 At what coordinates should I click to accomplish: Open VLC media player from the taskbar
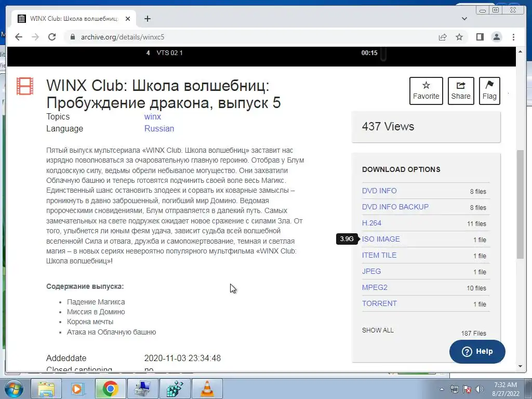coord(207,389)
